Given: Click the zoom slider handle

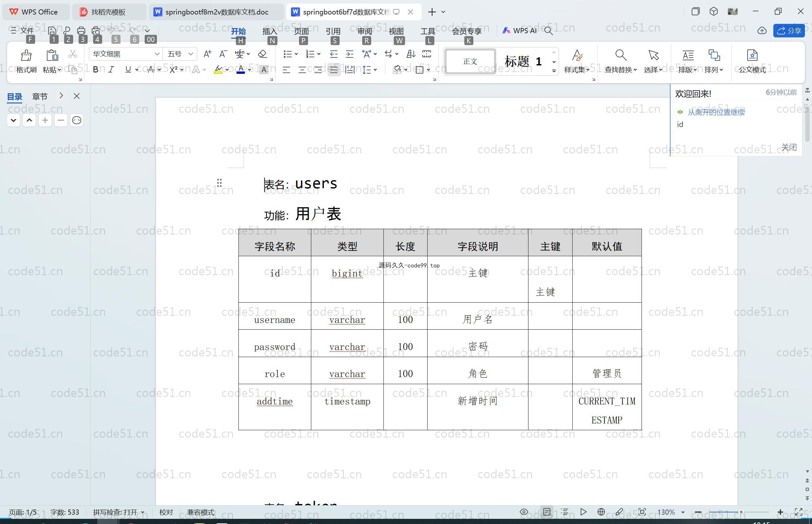Looking at the screenshot, I should pos(741,512).
